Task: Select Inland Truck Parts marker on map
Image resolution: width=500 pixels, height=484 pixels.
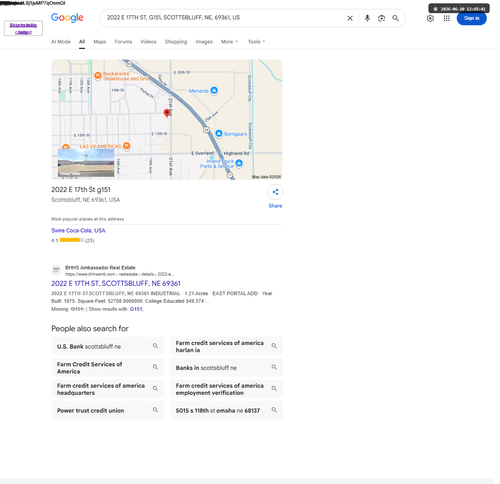Action: point(239,163)
